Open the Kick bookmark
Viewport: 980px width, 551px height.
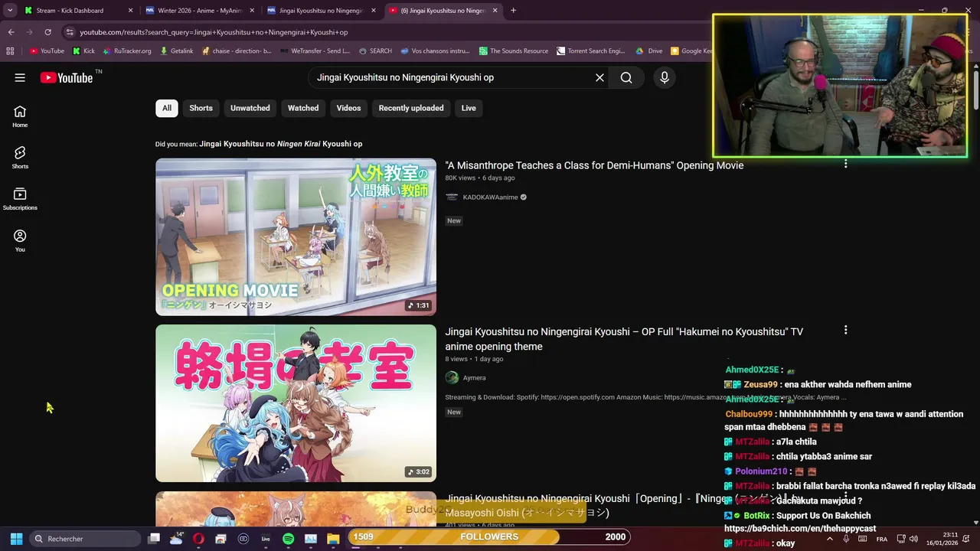pyautogui.click(x=83, y=51)
